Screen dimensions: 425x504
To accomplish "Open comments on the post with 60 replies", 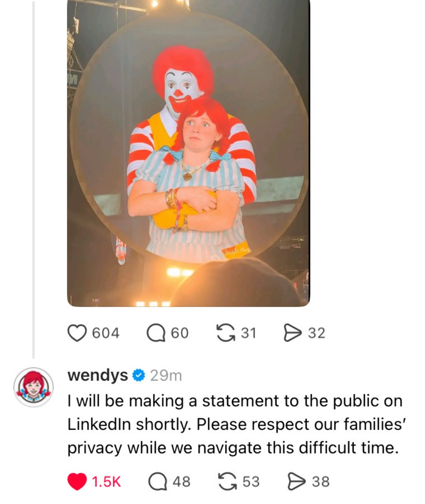I will click(156, 333).
